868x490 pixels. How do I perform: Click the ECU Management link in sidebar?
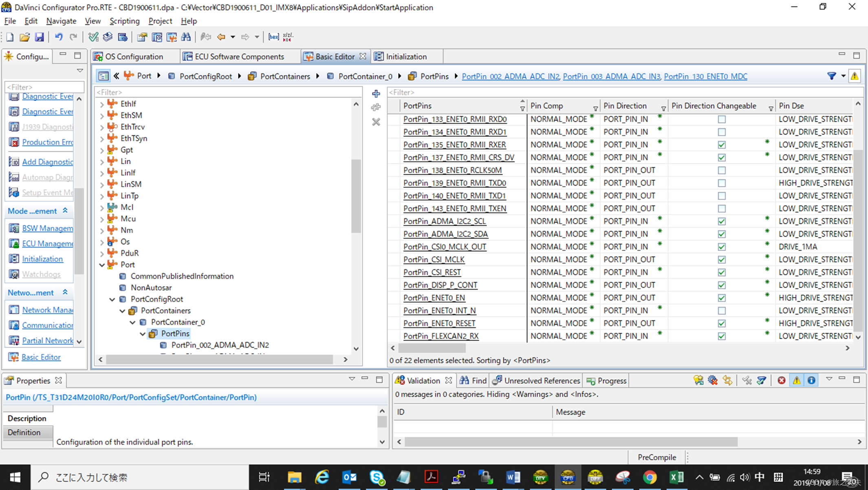coord(47,244)
